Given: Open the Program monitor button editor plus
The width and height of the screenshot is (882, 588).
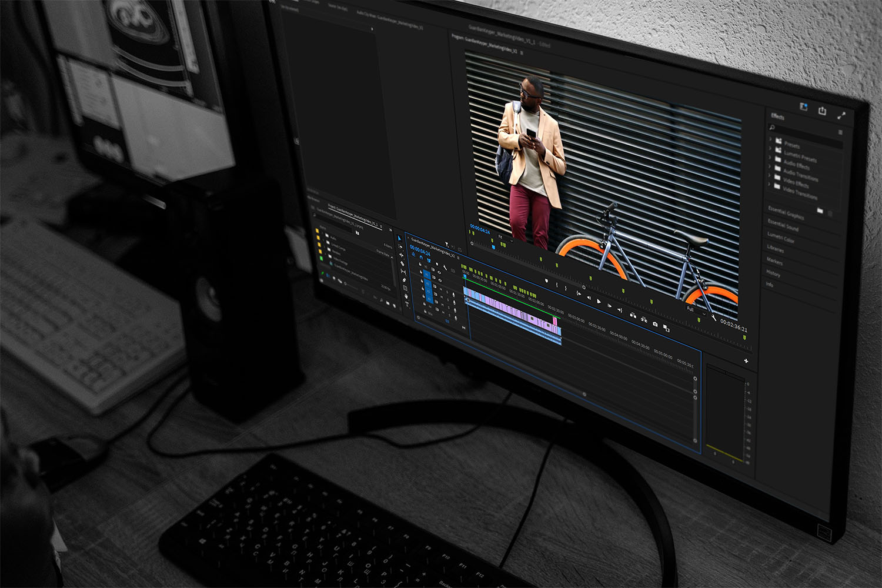Looking at the screenshot, I should click(x=746, y=361).
